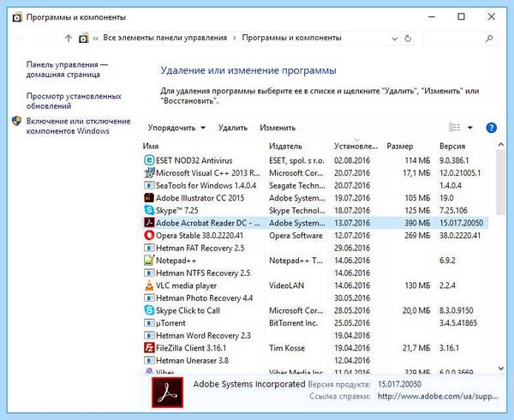Screen dimensions: 514x420
Task: Go up one level with the arrow
Action: [69, 39]
